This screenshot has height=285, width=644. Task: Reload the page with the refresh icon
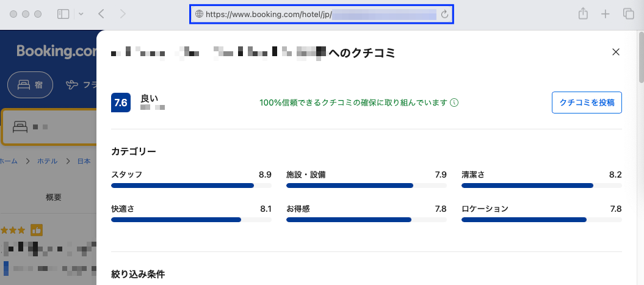click(444, 14)
